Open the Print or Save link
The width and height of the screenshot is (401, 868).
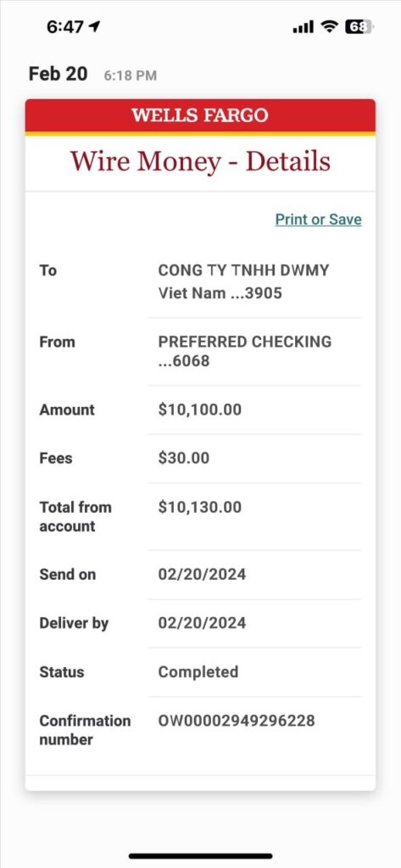319,220
